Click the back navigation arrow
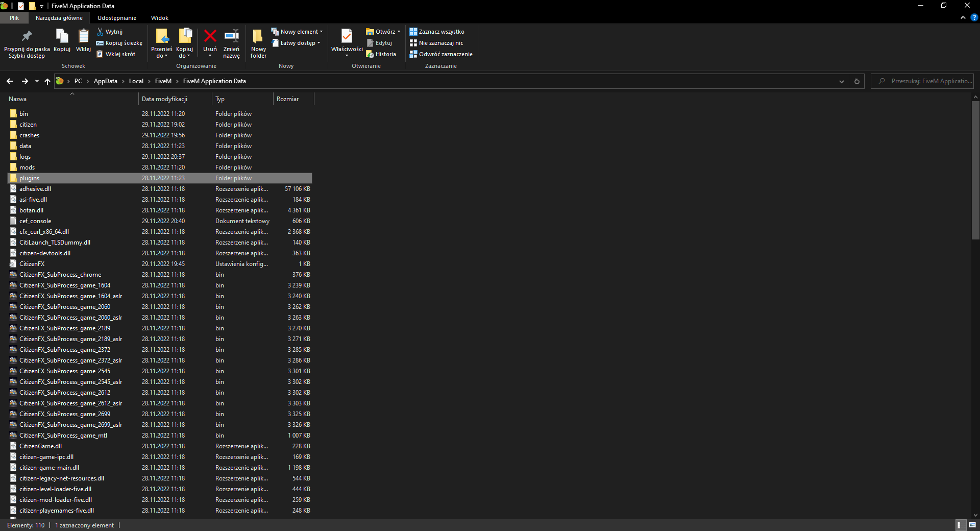Image resolution: width=980 pixels, height=531 pixels. 9,81
